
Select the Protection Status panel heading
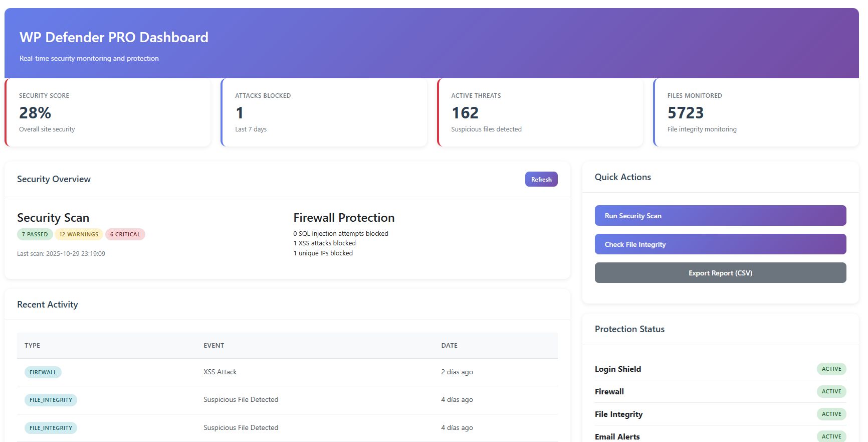point(629,329)
